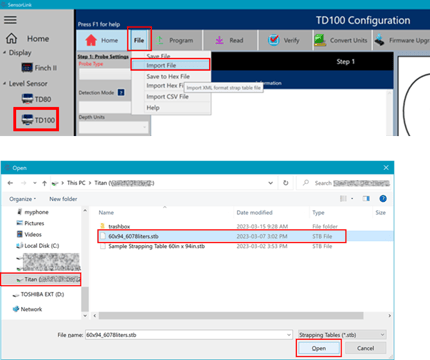Screen dimensions: 430x360
Task: Click the Verify checkmark button
Action: (x=285, y=40)
